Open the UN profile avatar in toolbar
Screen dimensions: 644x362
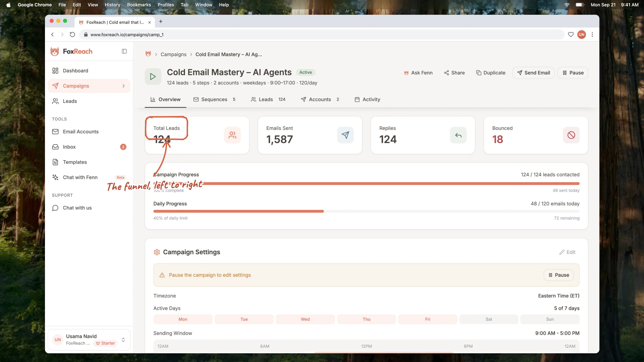(581, 34)
